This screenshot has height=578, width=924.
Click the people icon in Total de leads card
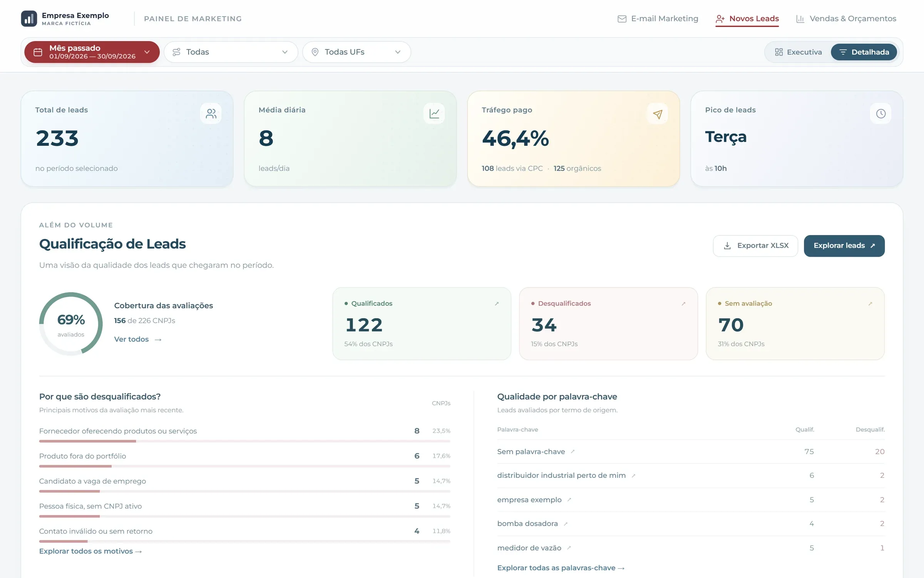(x=211, y=114)
